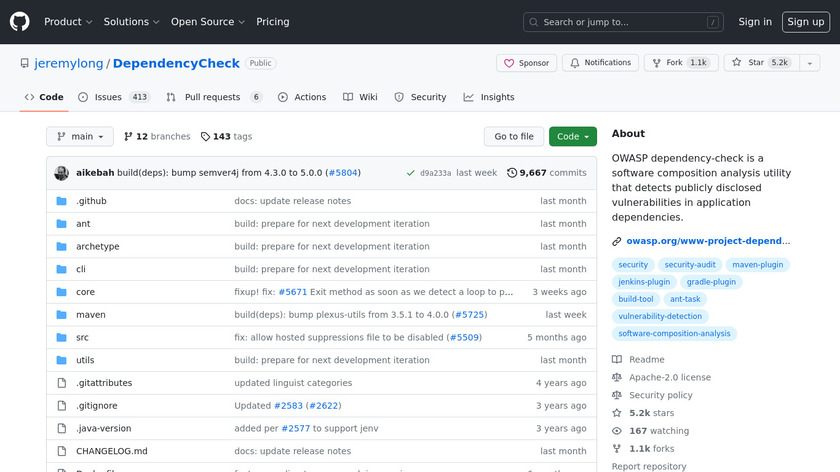
Task: Click the stars icon in About sidebar
Action: 617,413
